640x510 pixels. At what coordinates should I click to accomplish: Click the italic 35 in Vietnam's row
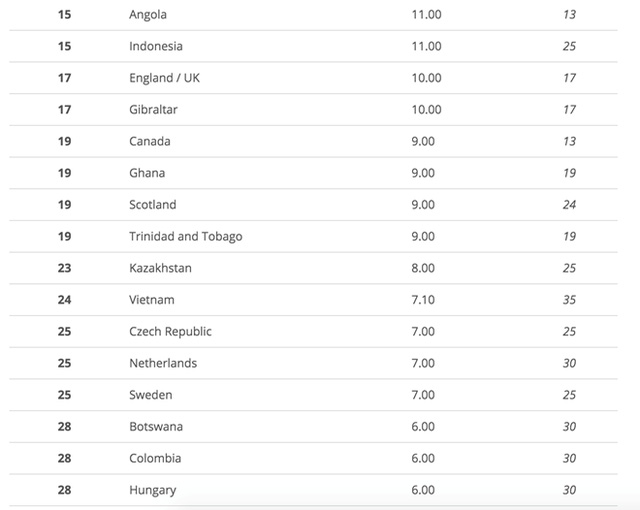[x=569, y=300]
